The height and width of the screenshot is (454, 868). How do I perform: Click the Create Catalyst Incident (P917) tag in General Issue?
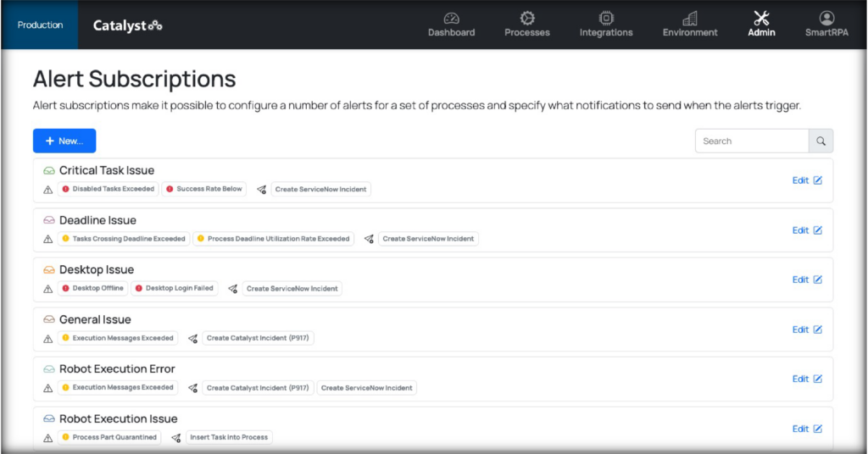tap(258, 338)
